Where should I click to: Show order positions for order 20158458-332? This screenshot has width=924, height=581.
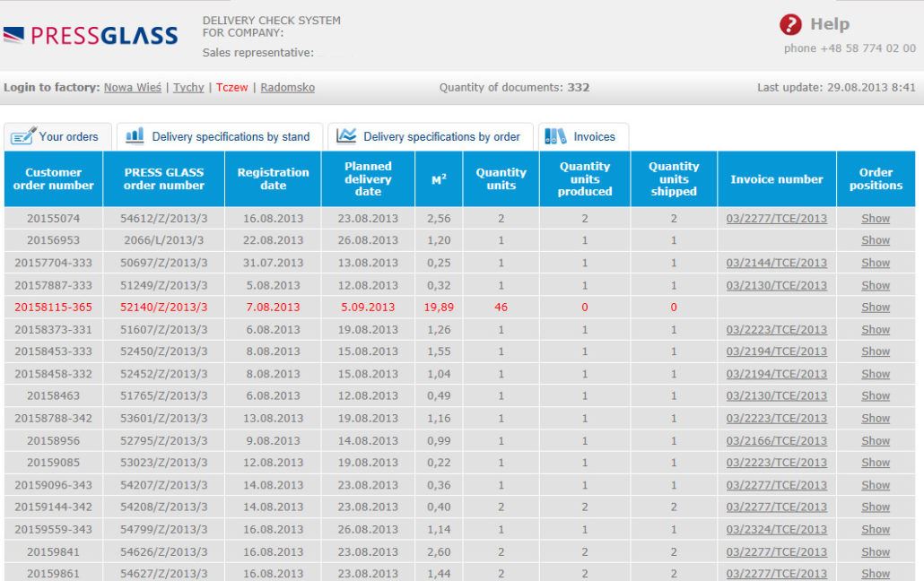point(876,374)
